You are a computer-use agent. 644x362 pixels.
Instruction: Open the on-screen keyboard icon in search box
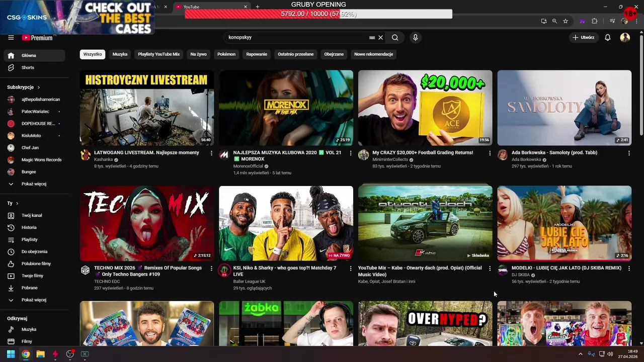(x=372, y=38)
